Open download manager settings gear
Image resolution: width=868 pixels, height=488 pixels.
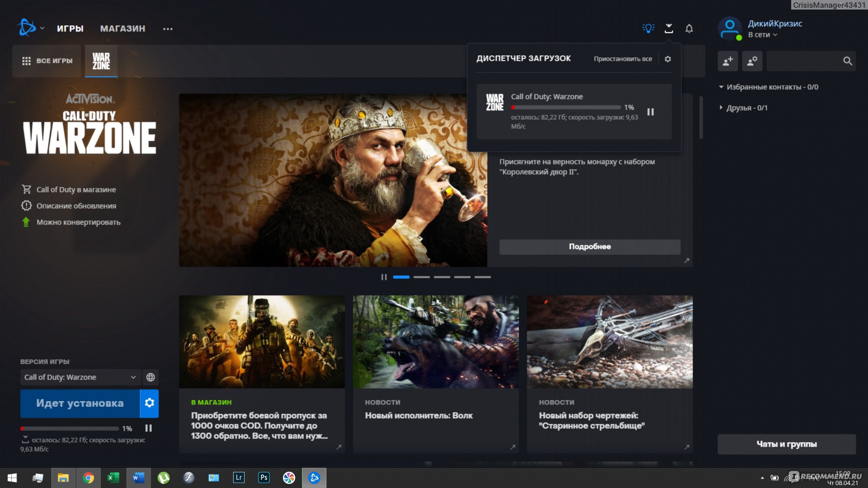pos(668,59)
